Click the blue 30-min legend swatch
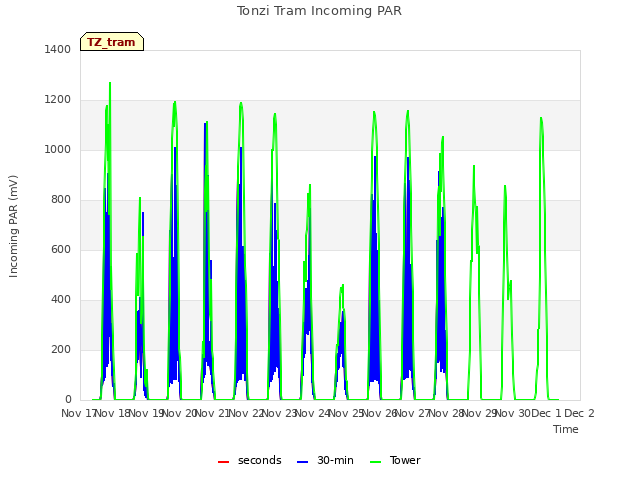 [x=302, y=462]
